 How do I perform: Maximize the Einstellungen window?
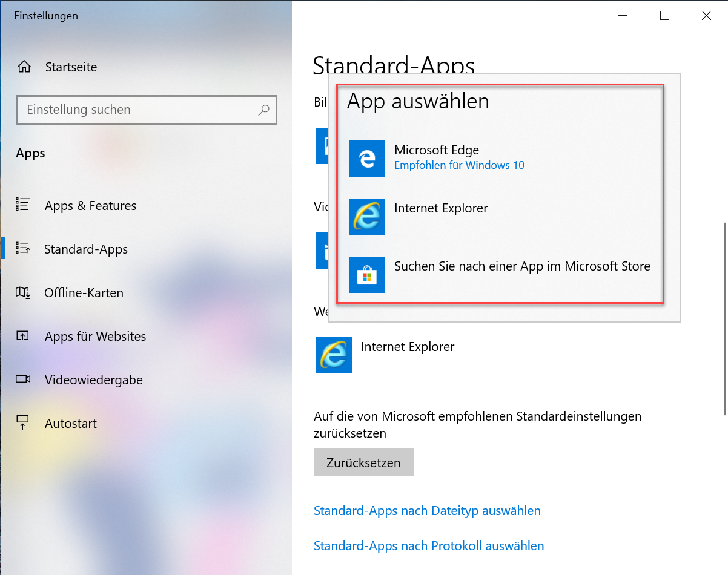click(664, 16)
